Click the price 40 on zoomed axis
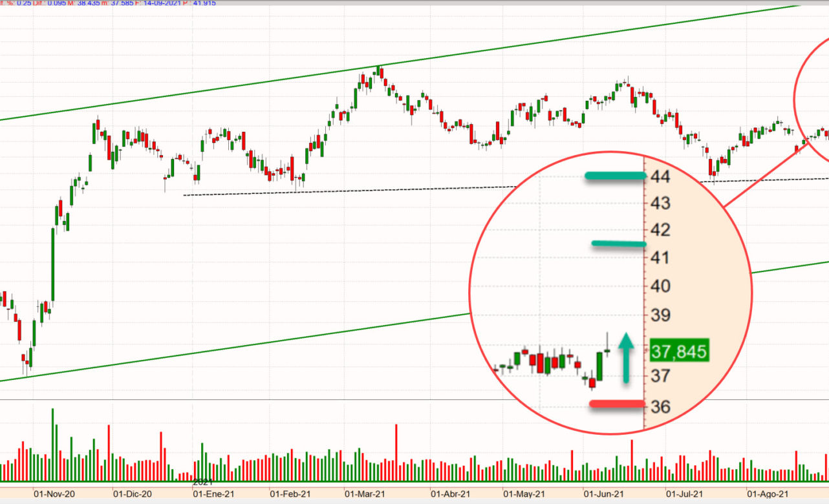829x504 pixels. tap(661, 286)
